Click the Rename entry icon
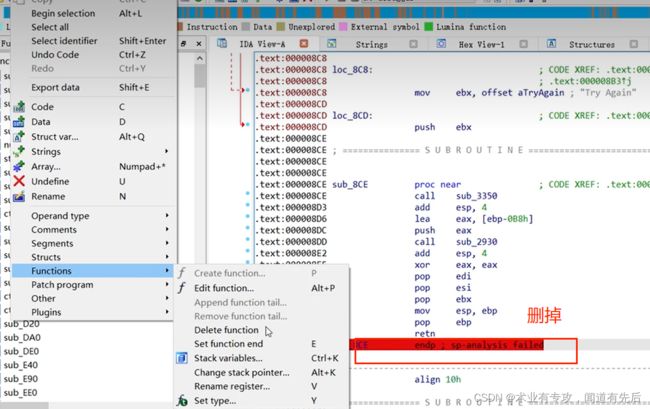650x409 pixels. click(x=19, y=196)
